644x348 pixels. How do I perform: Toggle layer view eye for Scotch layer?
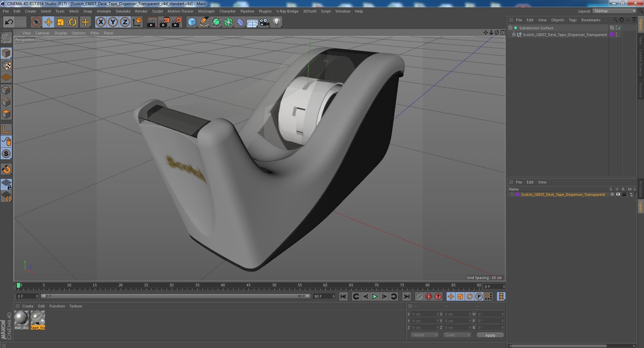pos(618,194)
